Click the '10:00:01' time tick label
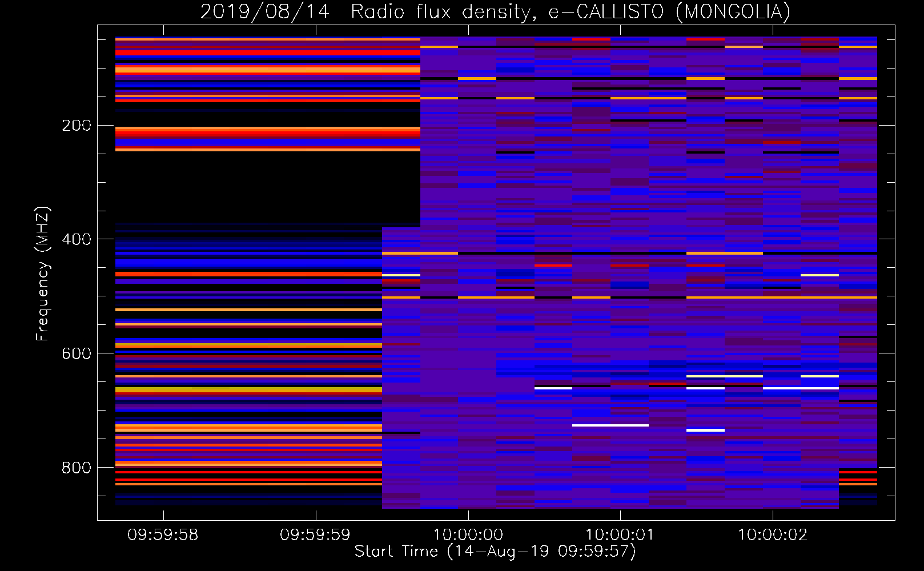Image resolution: width=924 pixels, height=571 pixels. [x=620, y=535]
